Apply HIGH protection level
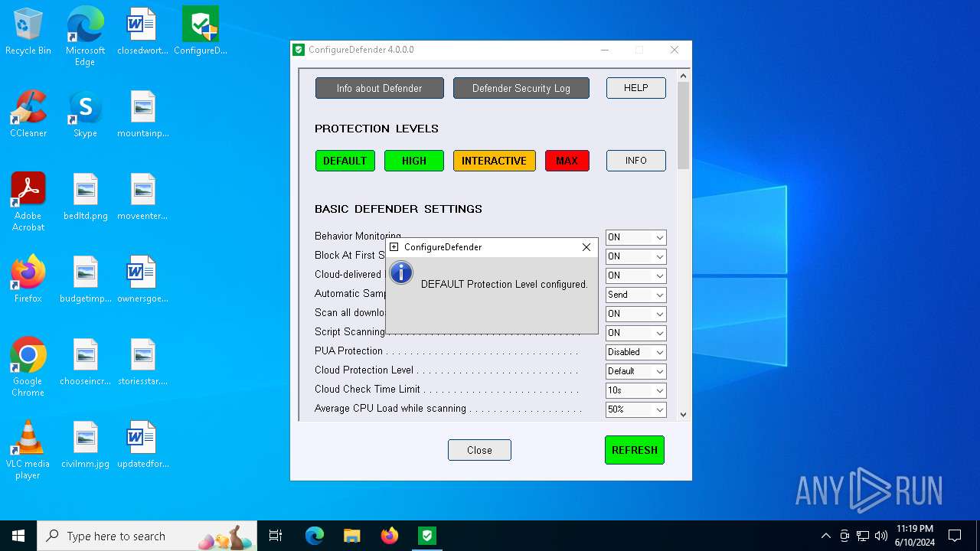 (x=414, y=161)
